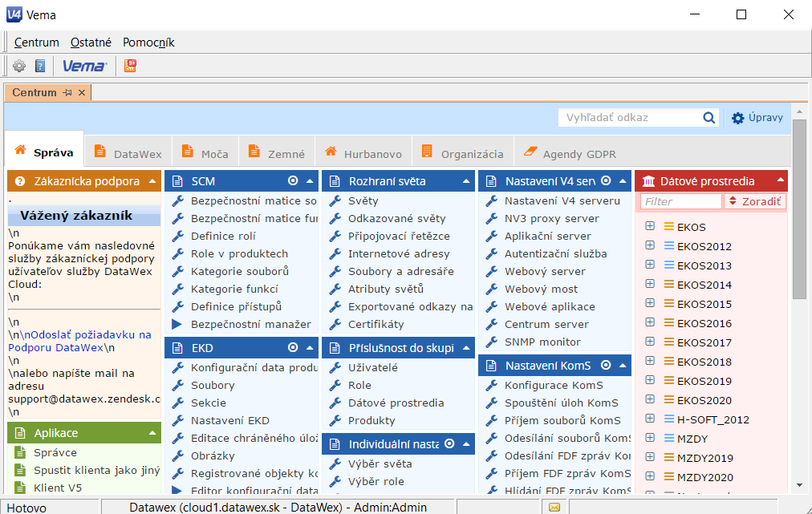Expand the EKOS2015 tree node
The image size is (812, 514).
(x=650, y=303)
